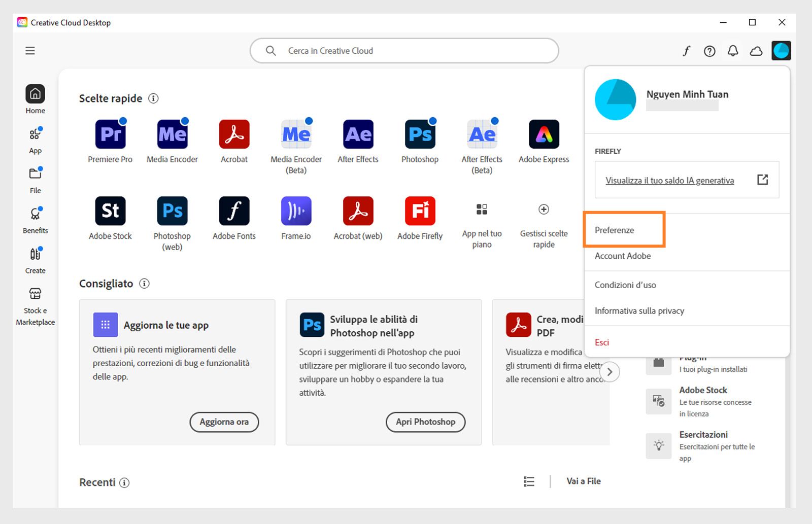Image resolution: width=812 pixels, height=524 pixels.
Task: Open Photoshop from Scelte rapide
Action: [420, 134]
